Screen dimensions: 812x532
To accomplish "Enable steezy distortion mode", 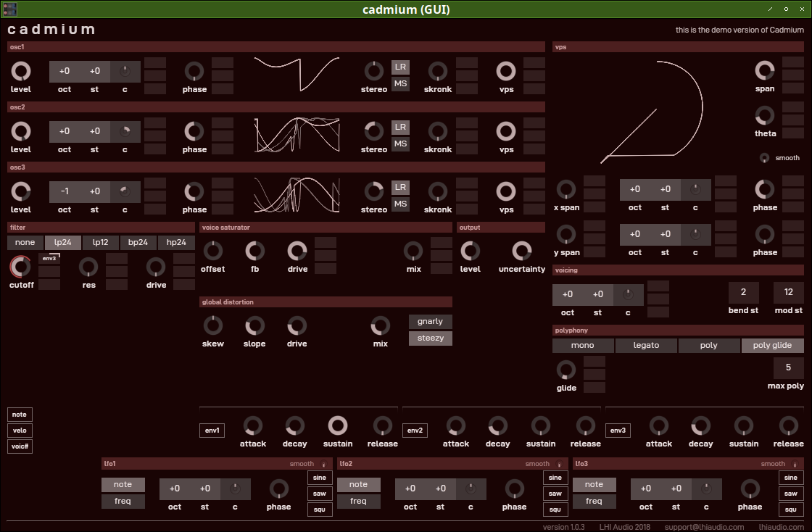I will 431,338.
